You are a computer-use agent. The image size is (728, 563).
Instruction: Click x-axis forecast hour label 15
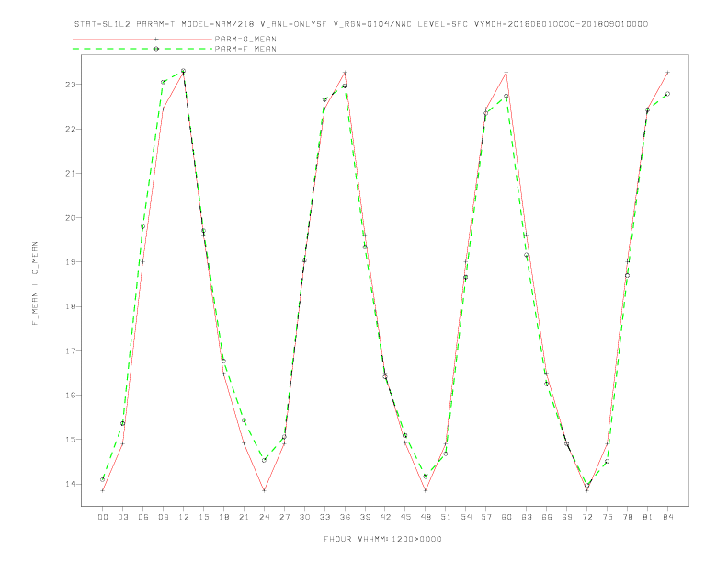203,517
